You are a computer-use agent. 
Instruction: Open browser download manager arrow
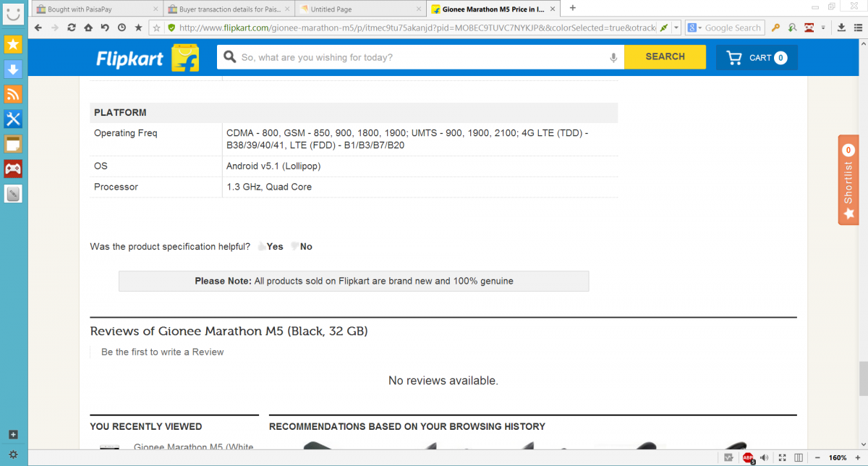click(x=841, y=27)
